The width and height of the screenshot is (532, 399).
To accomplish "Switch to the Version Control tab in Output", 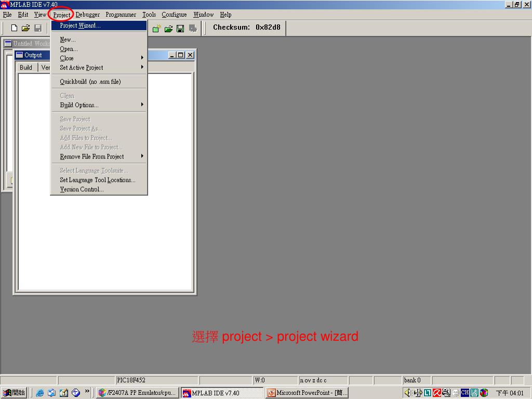I will click(x=45, y=67).
